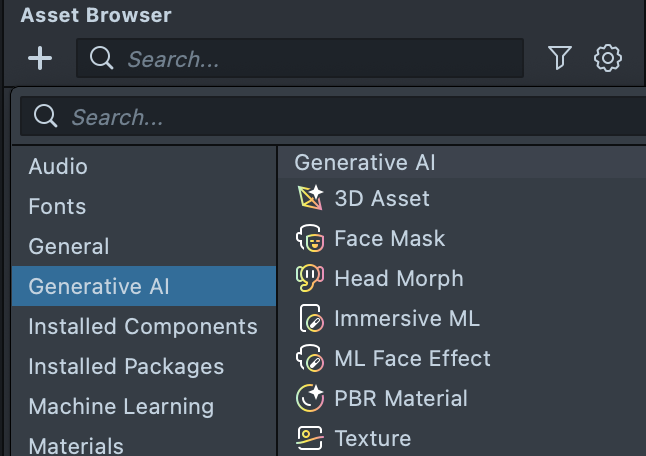Open Asset Browser settings gear

pos(607,59)
